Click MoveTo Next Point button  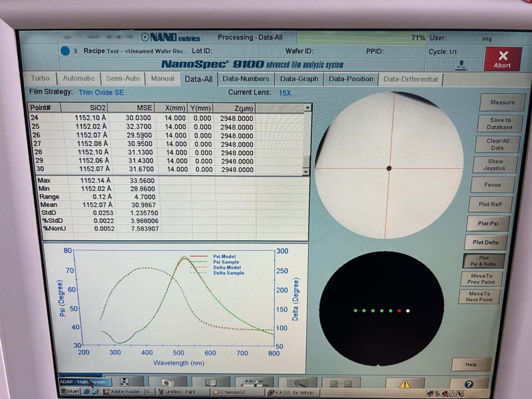(479, 297)
